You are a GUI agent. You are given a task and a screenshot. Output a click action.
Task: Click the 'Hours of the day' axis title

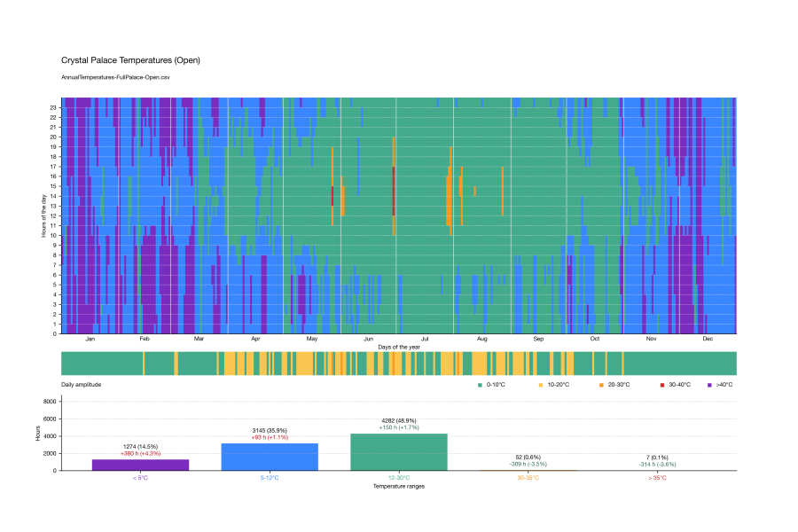click(x=43, y=215)
